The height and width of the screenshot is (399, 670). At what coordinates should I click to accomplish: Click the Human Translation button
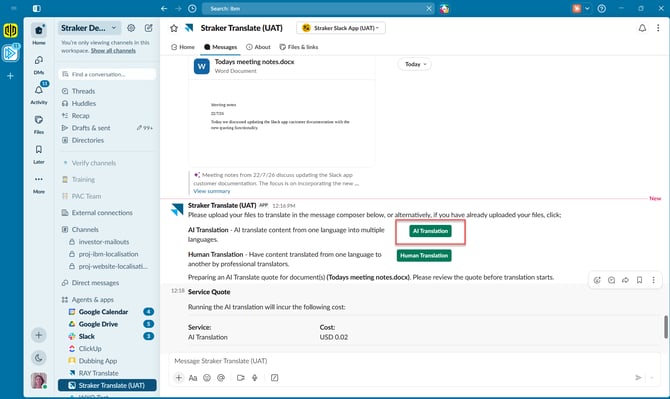click(x=424, y=255)
